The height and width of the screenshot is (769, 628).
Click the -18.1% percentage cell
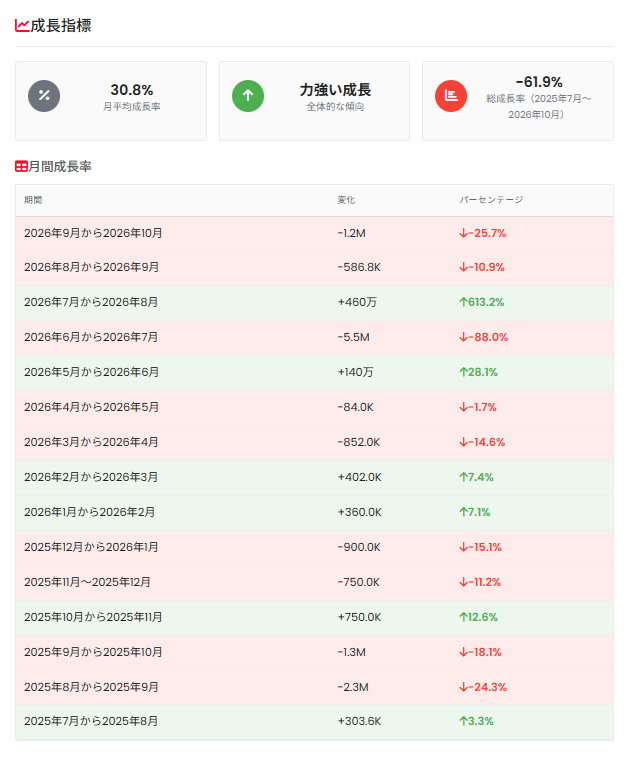480,653
